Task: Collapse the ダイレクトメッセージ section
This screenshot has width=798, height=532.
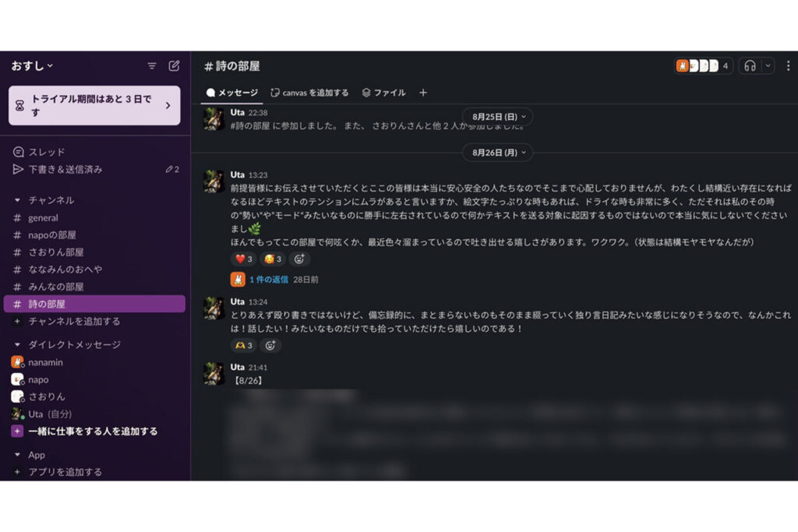Action: point(18,344)
